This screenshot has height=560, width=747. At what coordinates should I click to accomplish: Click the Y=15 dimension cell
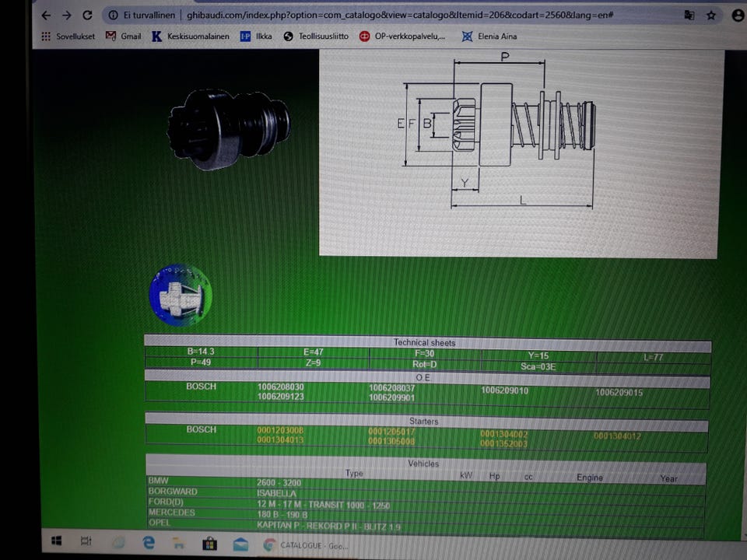click(x=538, y=356)
